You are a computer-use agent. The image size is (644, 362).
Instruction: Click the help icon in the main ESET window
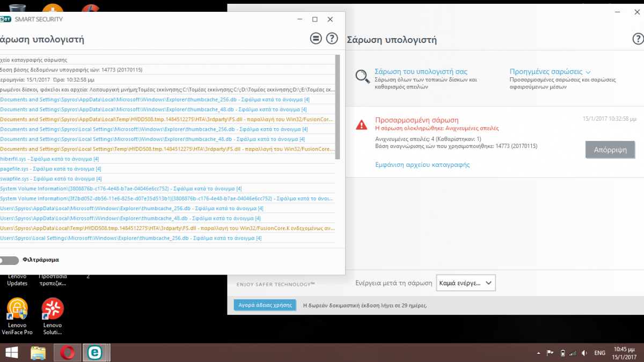638,39
